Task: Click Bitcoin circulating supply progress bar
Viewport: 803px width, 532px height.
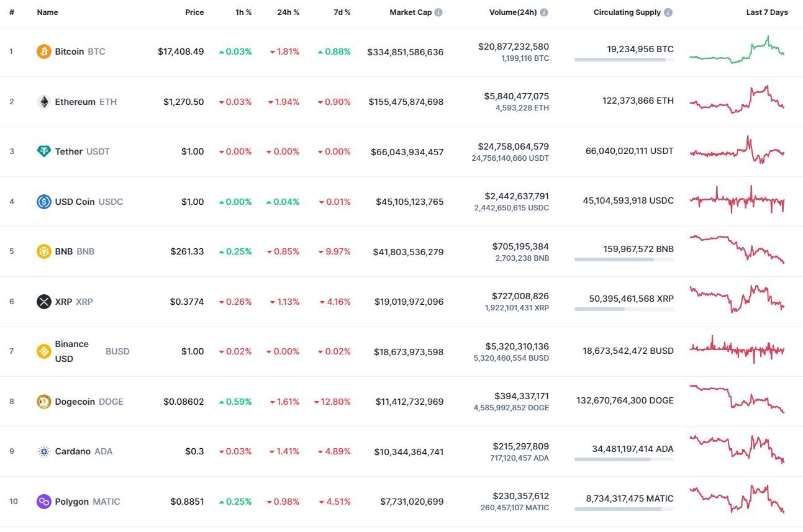Action: click(624, 60)
